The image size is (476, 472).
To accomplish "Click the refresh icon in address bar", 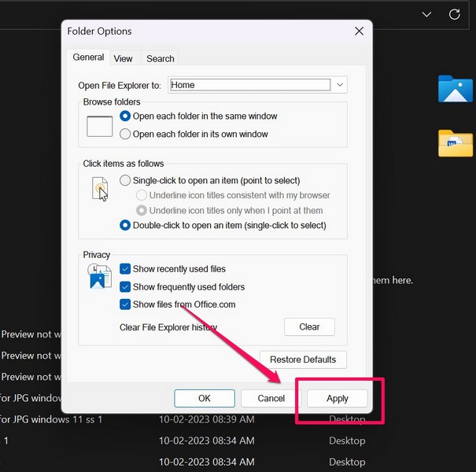I will 454,14.
